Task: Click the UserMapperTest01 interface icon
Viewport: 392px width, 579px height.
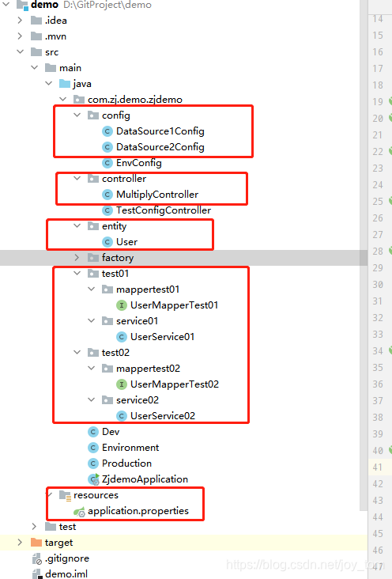Action: tap(122, 305)
